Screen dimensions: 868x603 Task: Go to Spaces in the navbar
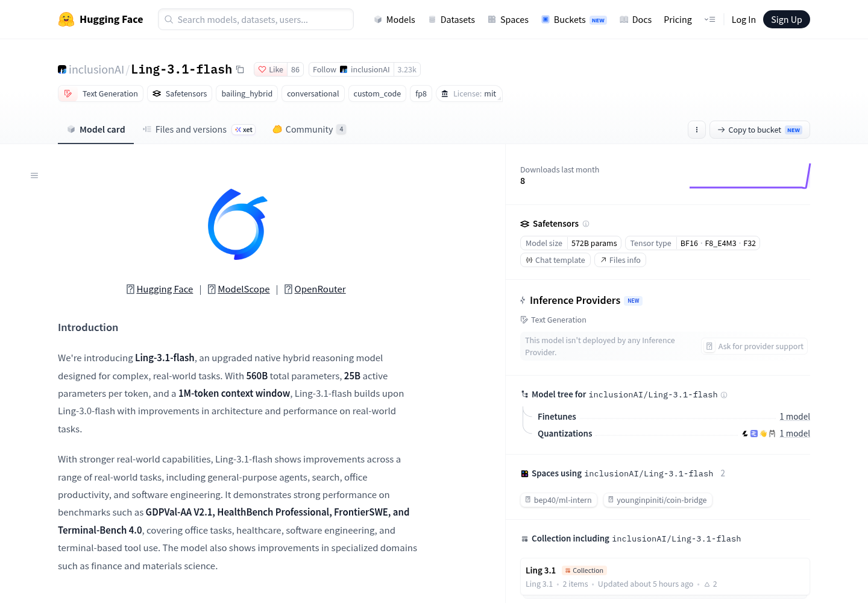508,19
